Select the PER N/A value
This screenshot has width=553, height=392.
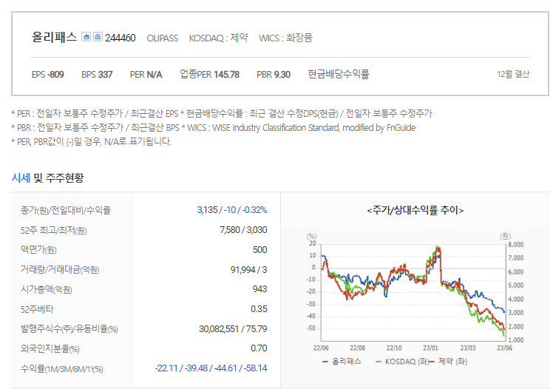146,75
